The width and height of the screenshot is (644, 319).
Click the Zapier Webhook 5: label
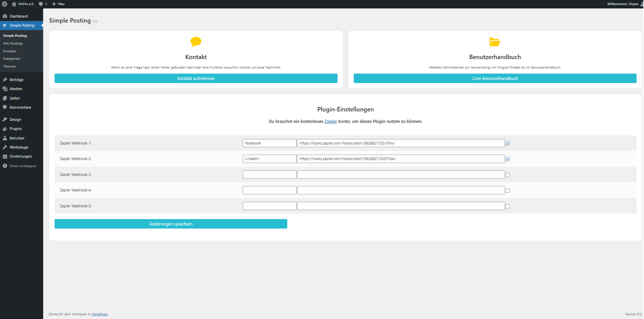pos(75,206)
